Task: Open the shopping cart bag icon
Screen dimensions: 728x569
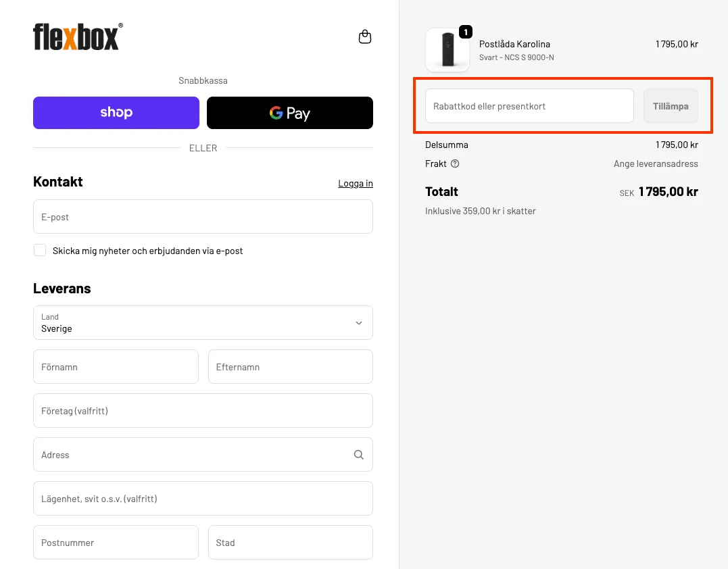Action: tap(364, 36)
